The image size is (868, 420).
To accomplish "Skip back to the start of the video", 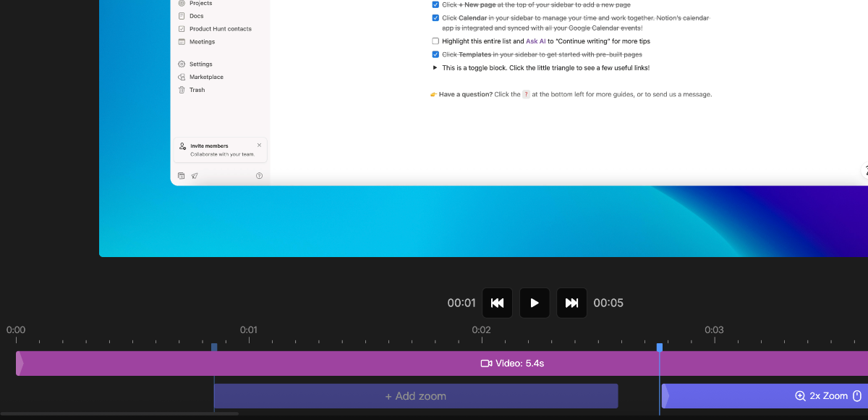I will pyautogui.click(x=497, y=303).
